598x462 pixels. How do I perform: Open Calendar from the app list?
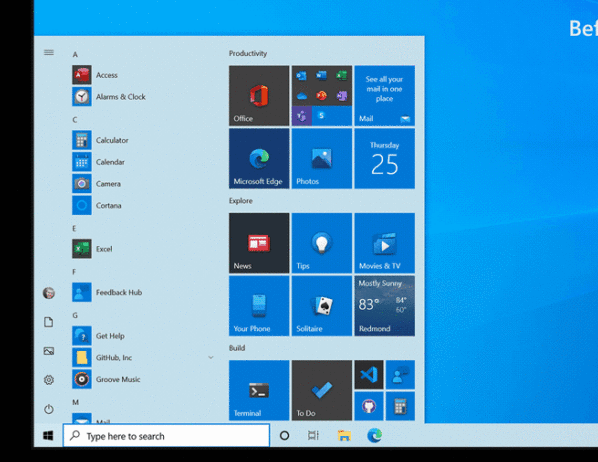tap(143, 162)
